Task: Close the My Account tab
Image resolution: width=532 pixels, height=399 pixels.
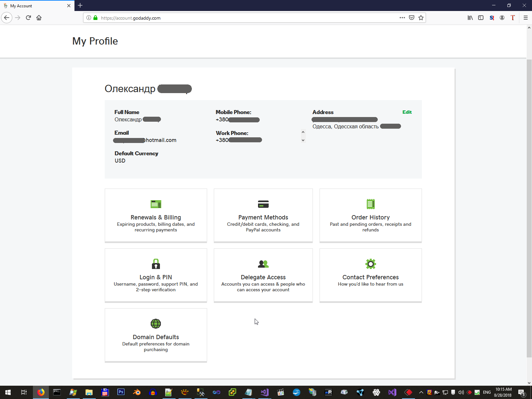Action: coord(69,6)
